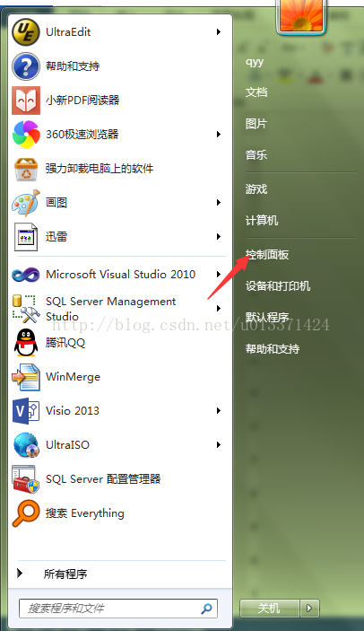The image size is (364, 631).
Task: Click the 迅雷 program icon
Action: (26, 237)
